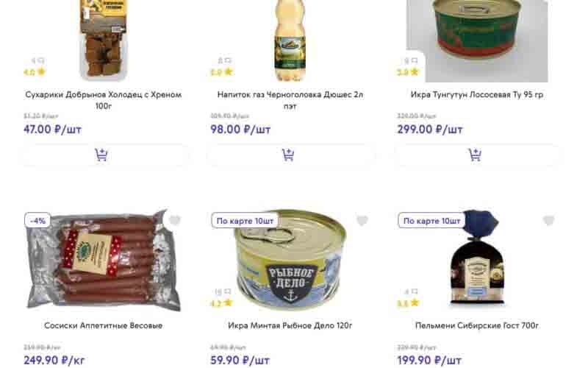588x368 pixels.
Task: Open Рыбное Дело can product image
Action: tap(290, 259)
